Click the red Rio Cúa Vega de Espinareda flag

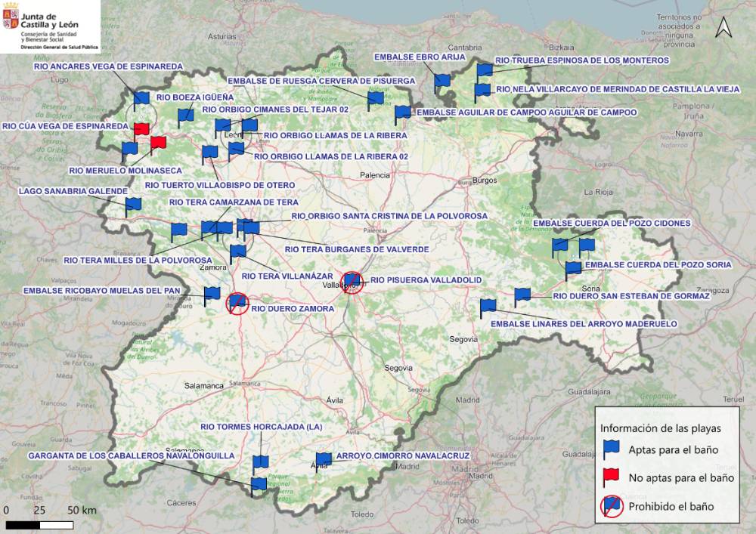tap(141, 131)
